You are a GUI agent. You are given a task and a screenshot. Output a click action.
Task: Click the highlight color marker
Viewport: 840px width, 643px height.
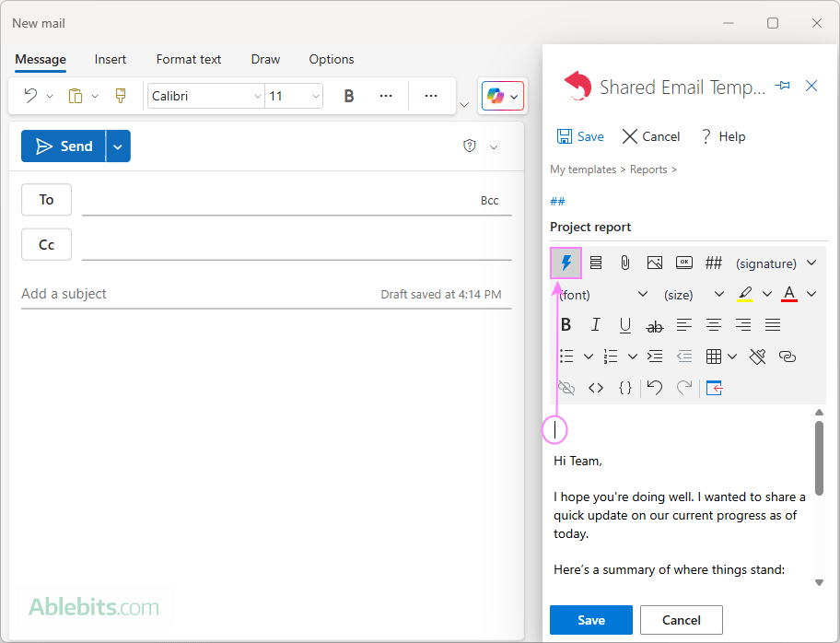[x=745, y=294]
